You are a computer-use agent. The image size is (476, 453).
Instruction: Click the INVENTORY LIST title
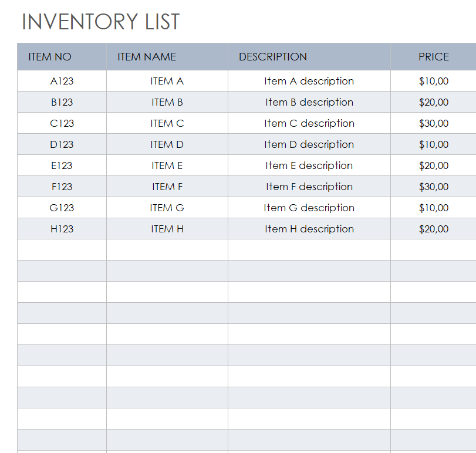point(100,22)
